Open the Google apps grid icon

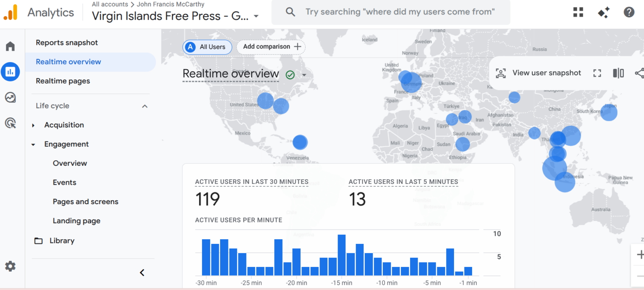(x=578, y=13)
